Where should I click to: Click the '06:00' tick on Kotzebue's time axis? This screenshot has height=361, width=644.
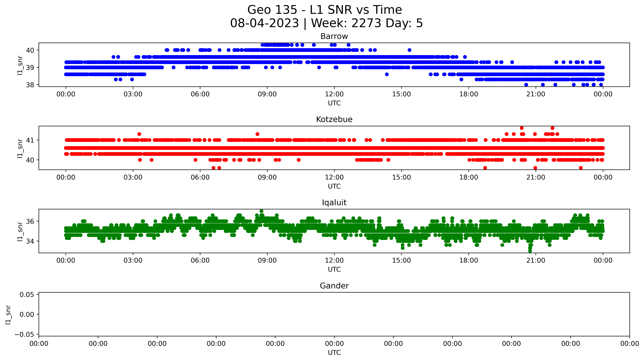pos(200,178)
